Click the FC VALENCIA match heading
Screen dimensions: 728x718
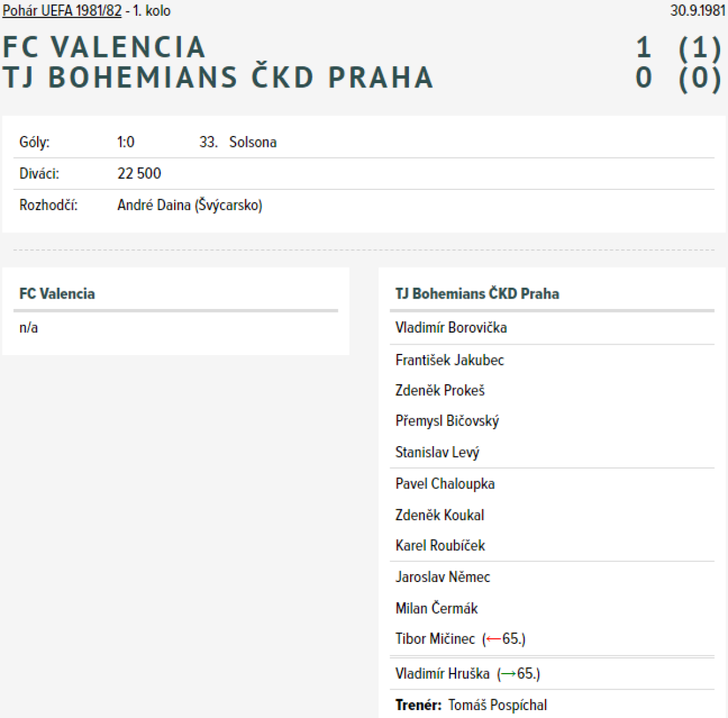click(104, 47)
